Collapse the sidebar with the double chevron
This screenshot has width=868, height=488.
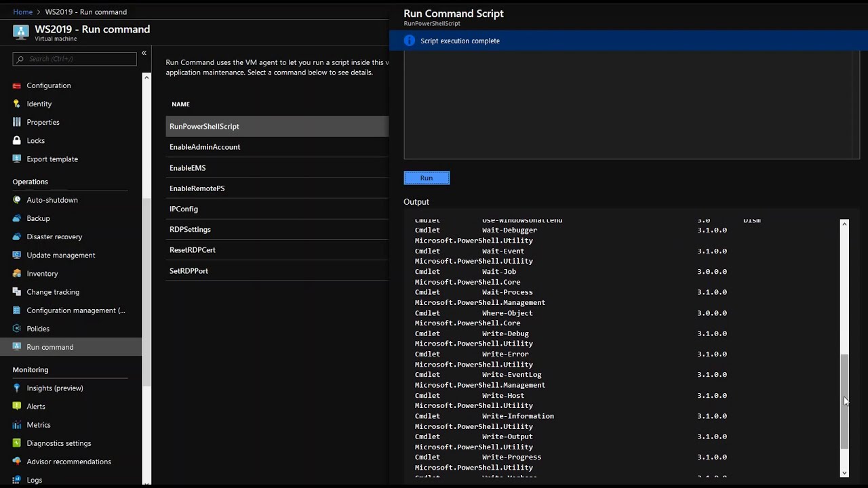[x=144, y=53]
